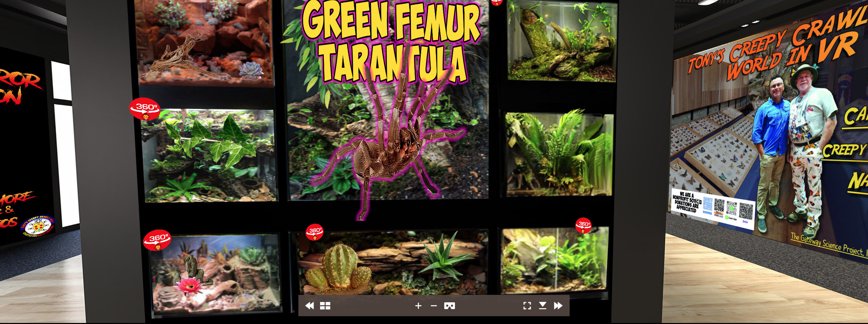
Task: Zoom in using the plus icon
Action: click(418, 306)
